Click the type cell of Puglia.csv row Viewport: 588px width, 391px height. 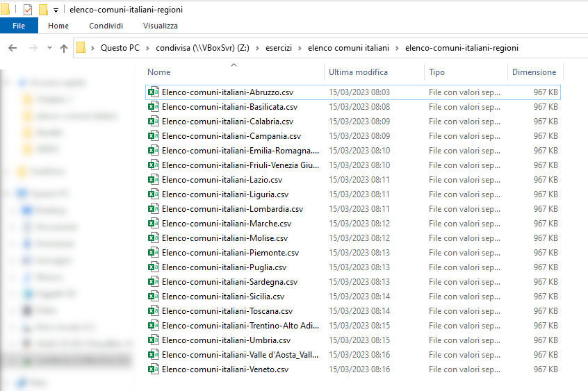[x=464, y=267]
